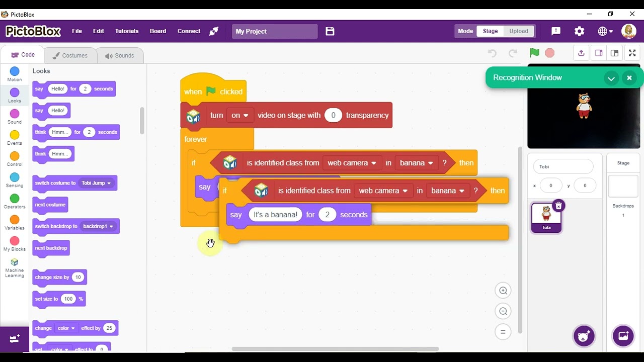
Task: Switch to large stage layout icon
Action: pyautogui.click(x=614, y=53)
